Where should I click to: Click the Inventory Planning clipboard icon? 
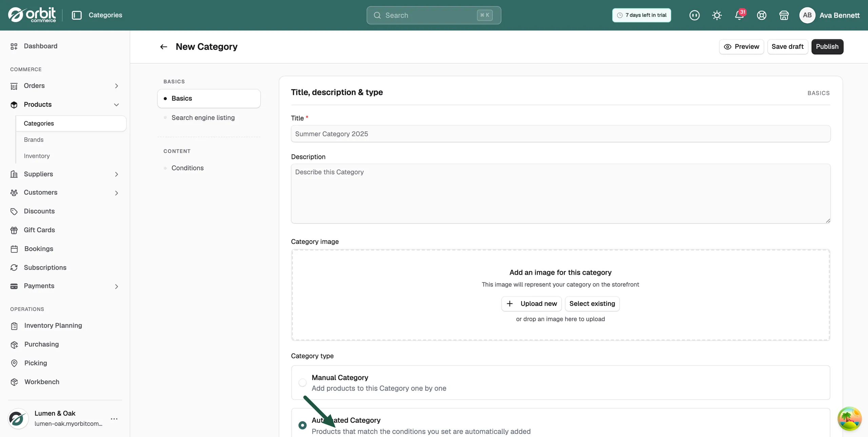click(14, 326)
